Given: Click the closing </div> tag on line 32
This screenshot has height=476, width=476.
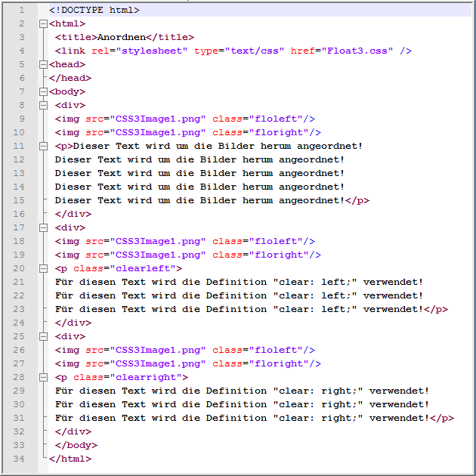Looking at the screenshot, I should (x=73, y=431).
